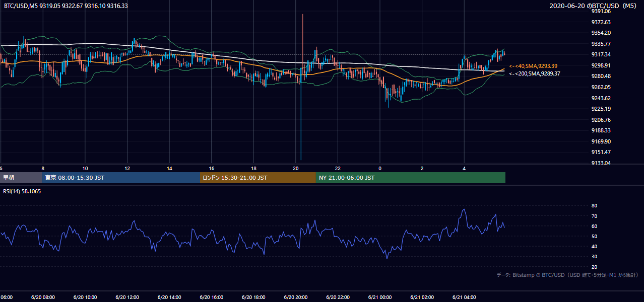The width and height of the screenshot is (644, 302).
Task: Select price axis label 9298.91
Action: pyautogui.click(x=601, y=65)
